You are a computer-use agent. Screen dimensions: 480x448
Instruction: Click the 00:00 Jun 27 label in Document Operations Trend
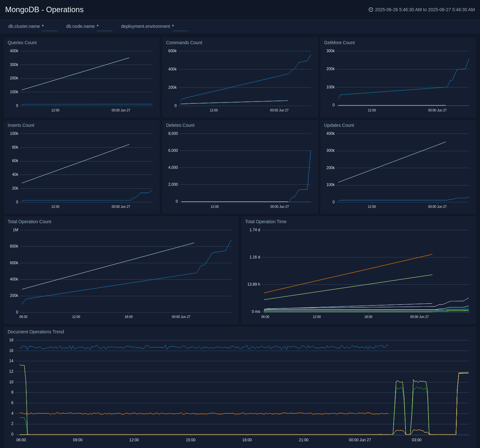click(x=360, y=440)
